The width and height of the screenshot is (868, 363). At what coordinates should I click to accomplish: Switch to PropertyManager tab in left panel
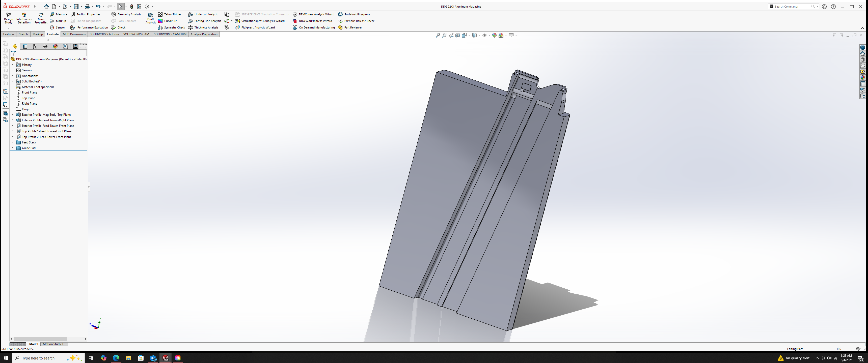point(25,46)
